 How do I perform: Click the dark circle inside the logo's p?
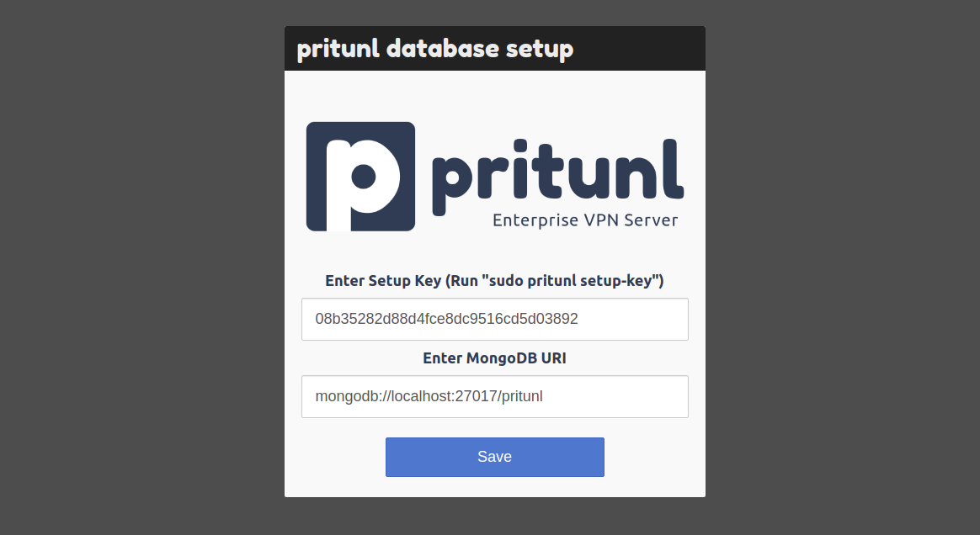pyautogui.click(x=363, y=176)
